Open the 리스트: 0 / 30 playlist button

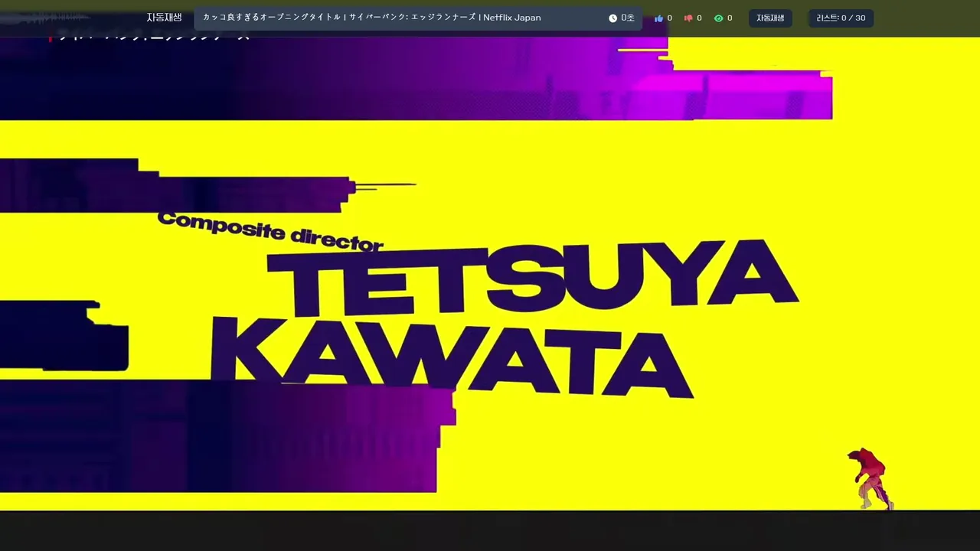coord(841,18)
